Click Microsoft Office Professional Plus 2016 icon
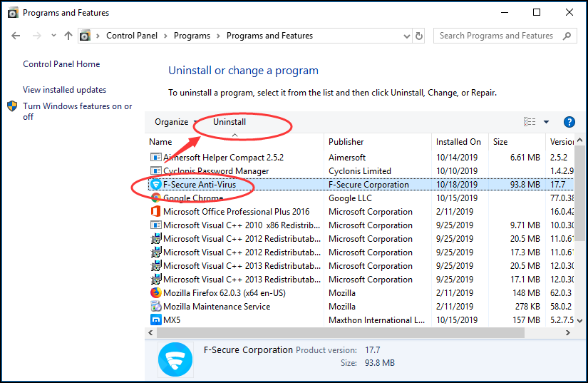Viewport: 588px width, 383px height. click(x=155, y=211)
